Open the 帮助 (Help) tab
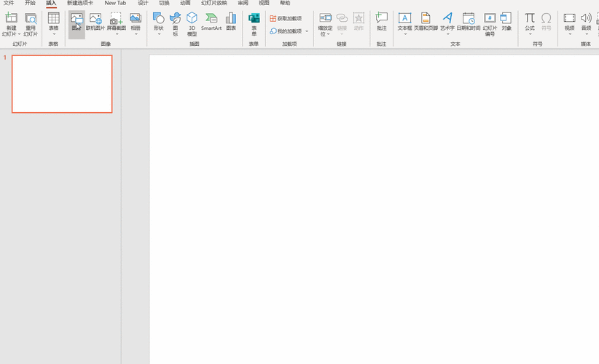Image resolution: width=599 pixels, height=364 pixels. pyautogui.click(x=285, y=3)
